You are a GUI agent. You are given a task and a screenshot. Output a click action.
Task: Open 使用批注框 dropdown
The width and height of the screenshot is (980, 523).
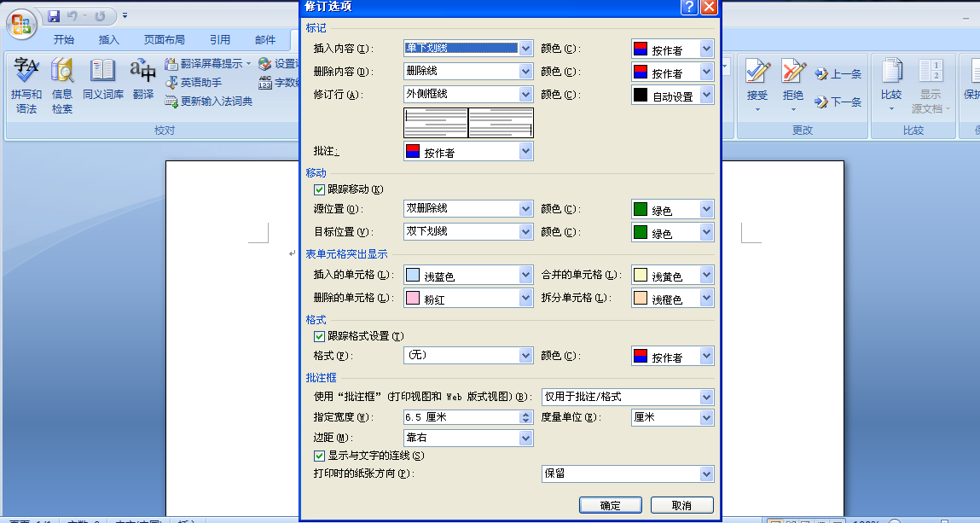coord(628,397)
